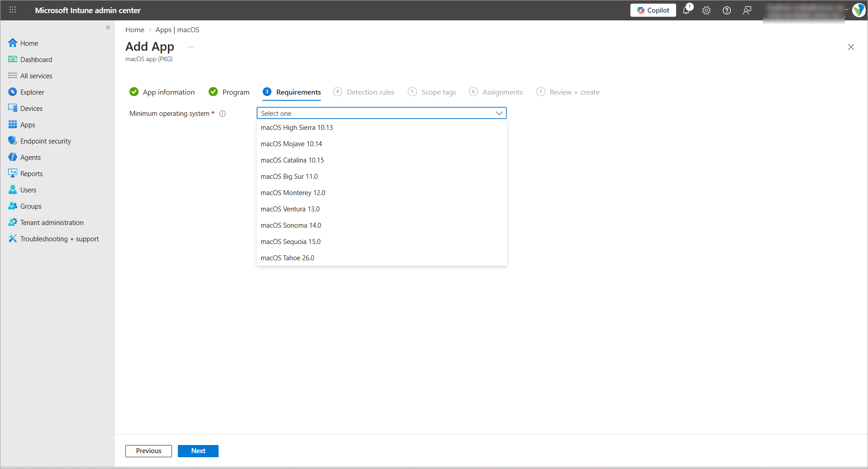Click the Home breadcrumb link
This screenshot has height=469, width=868.
[x=135, y=30]
